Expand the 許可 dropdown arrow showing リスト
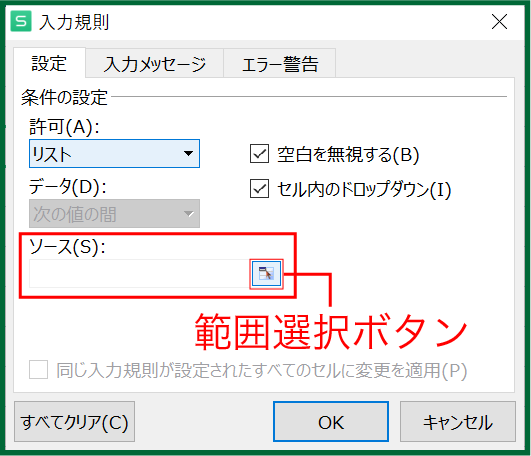The image size is (531, 456). [189, 153]
